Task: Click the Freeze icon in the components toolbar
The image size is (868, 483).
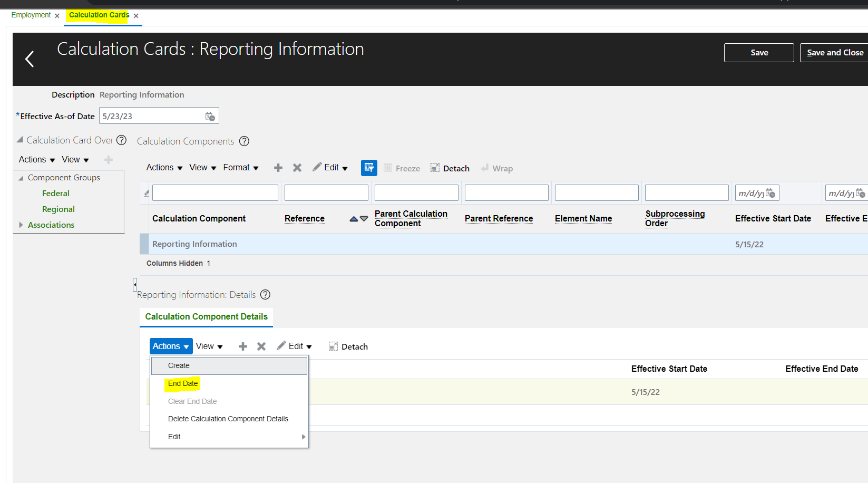Action: point(402,168)
